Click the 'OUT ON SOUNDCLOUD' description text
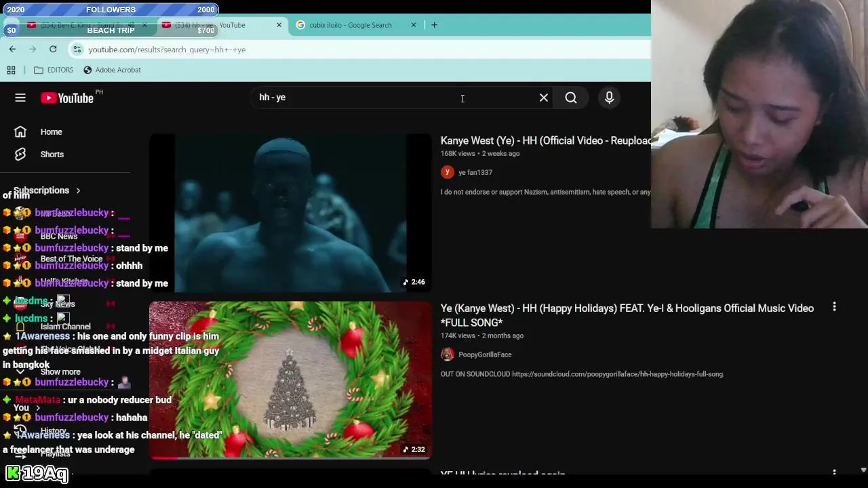Screen dimensions: 868x488 [583, 374]
